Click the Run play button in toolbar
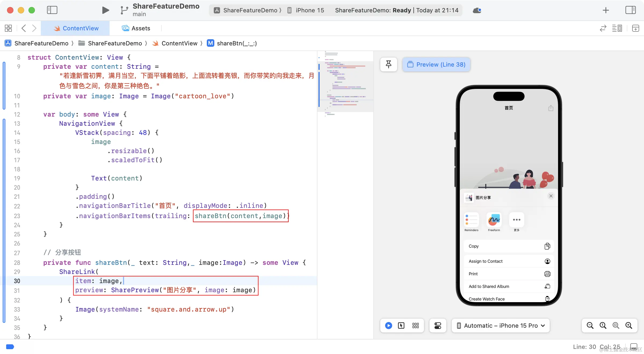 106,10
